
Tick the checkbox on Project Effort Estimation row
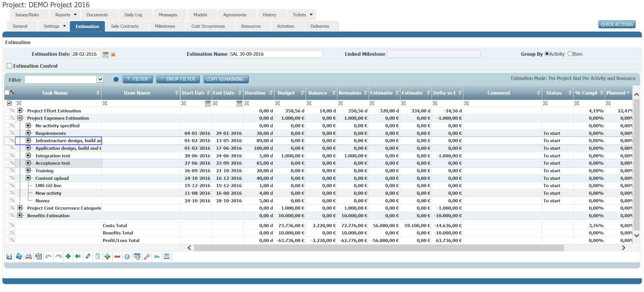7,110
